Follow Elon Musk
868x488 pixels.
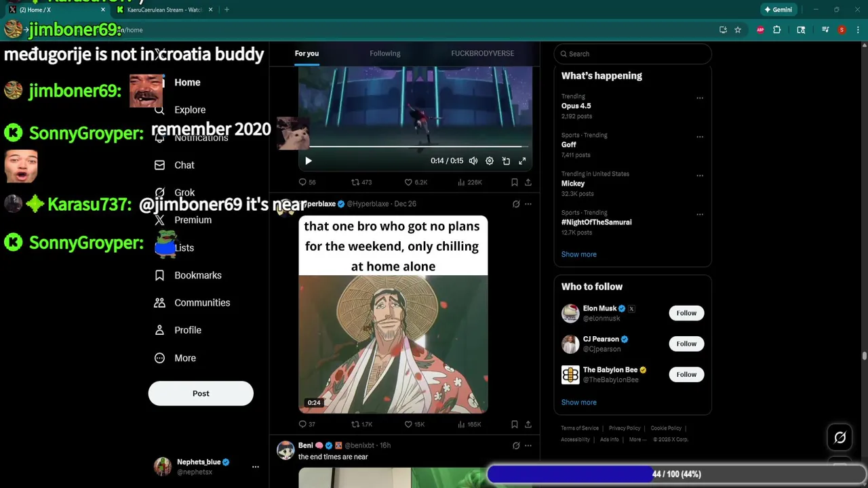pyautogui.click(x=686, y=313)
